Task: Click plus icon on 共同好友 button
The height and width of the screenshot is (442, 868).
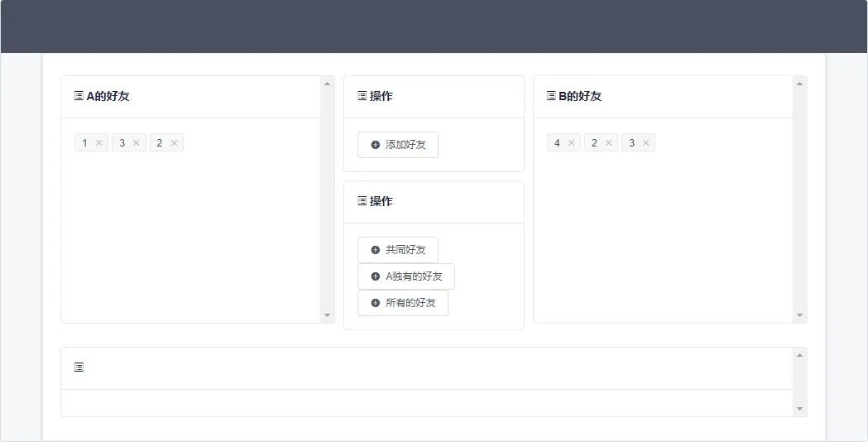Action: click(x=376, y=250)
